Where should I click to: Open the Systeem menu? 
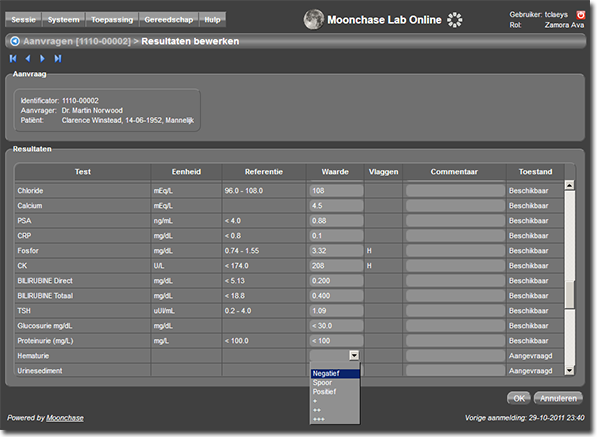pyautogui.click(x=64, y=20)
